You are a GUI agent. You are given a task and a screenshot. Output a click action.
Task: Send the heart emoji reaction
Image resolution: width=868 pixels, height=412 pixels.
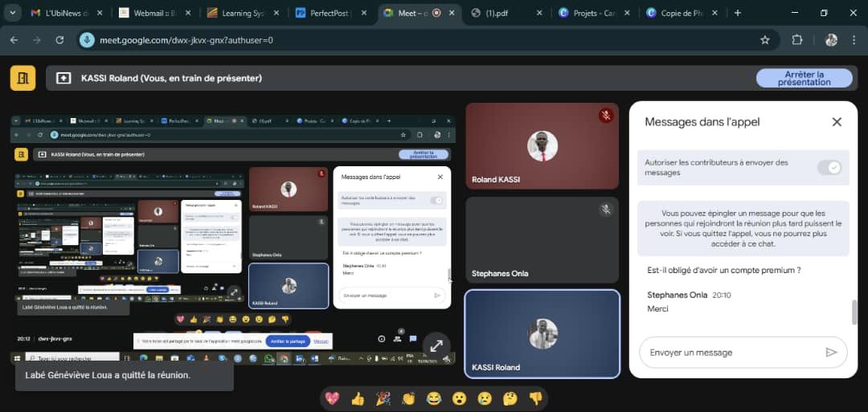(x=332, y=398)
